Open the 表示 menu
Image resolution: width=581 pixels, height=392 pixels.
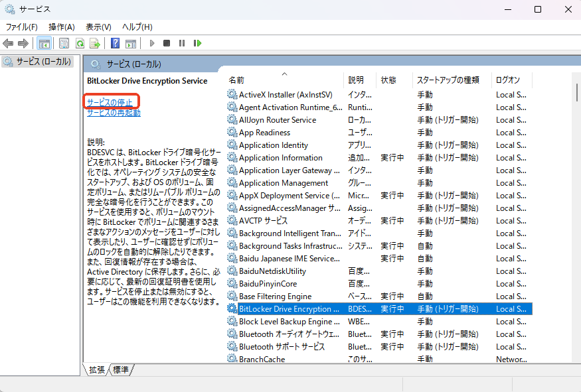click(98, 27)
